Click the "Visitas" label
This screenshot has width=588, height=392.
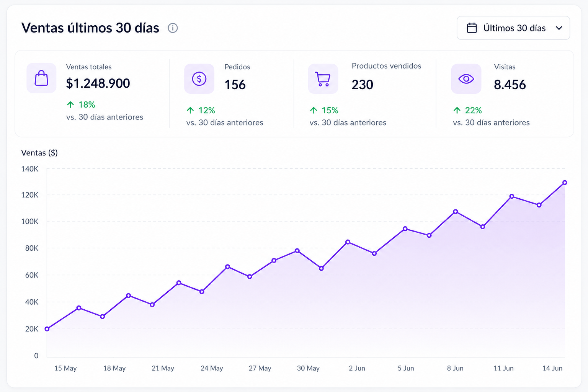(x=505, y=67)
